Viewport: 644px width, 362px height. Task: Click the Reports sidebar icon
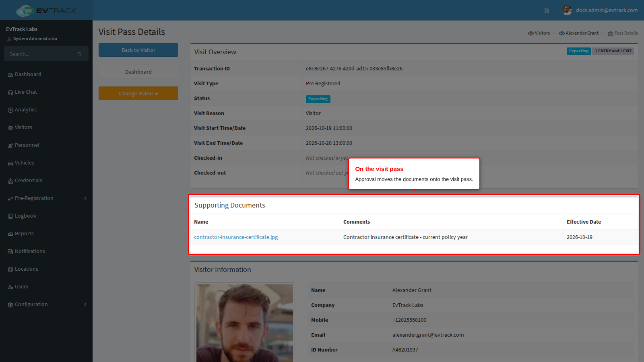point(10,234)
